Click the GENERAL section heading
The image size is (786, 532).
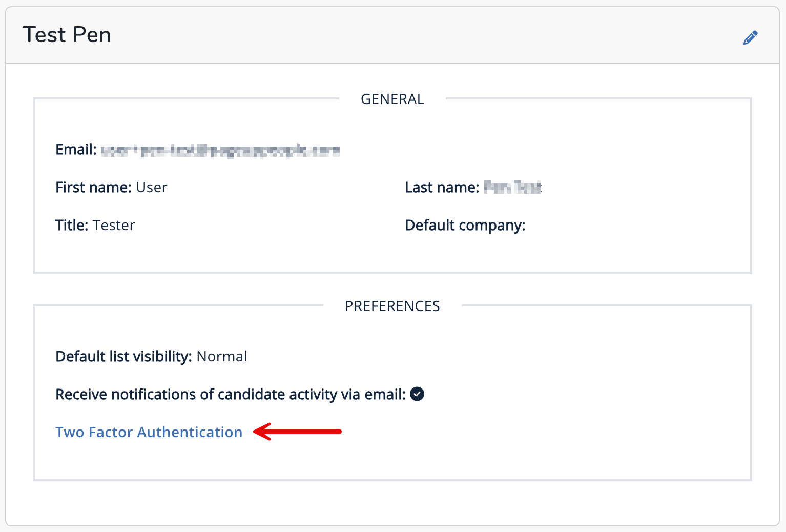(392, 99)
